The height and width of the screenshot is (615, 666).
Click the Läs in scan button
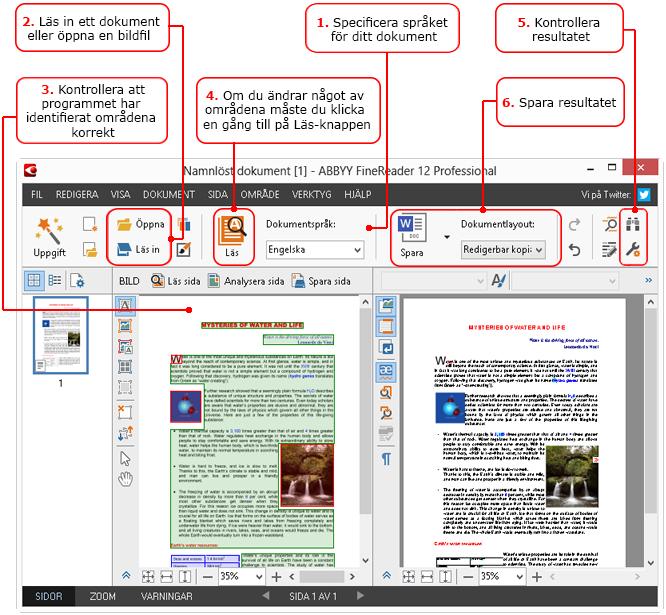[138, 249]
